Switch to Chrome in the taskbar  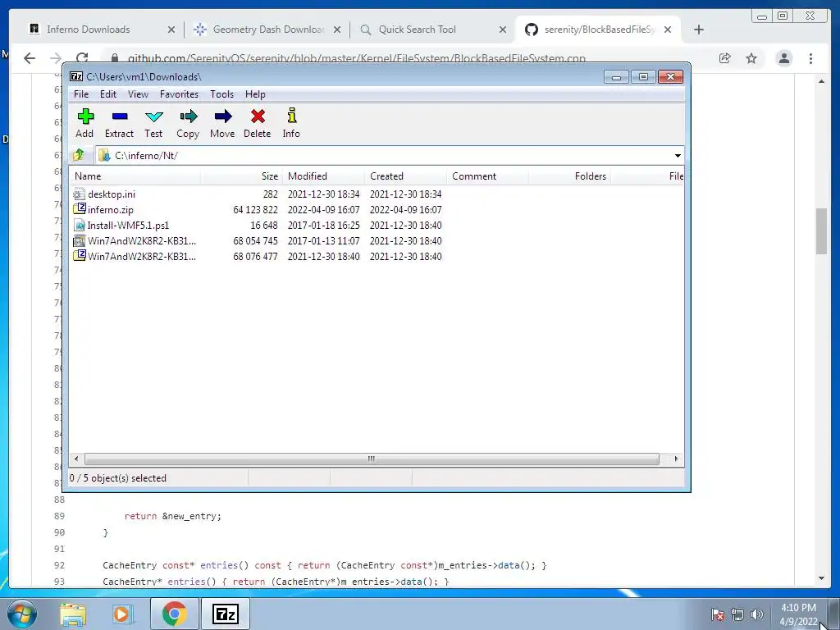[x=174, y=614]
